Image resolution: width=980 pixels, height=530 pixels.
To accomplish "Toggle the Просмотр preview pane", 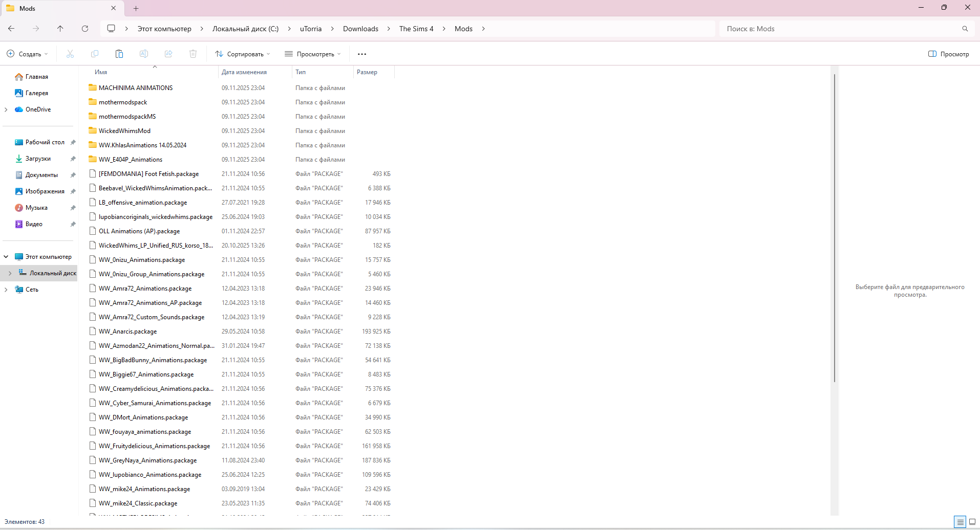I will [948, 54].
